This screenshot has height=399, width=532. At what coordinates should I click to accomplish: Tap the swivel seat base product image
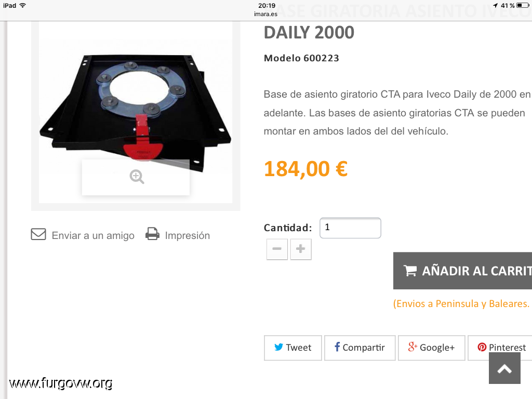[136, 112]
